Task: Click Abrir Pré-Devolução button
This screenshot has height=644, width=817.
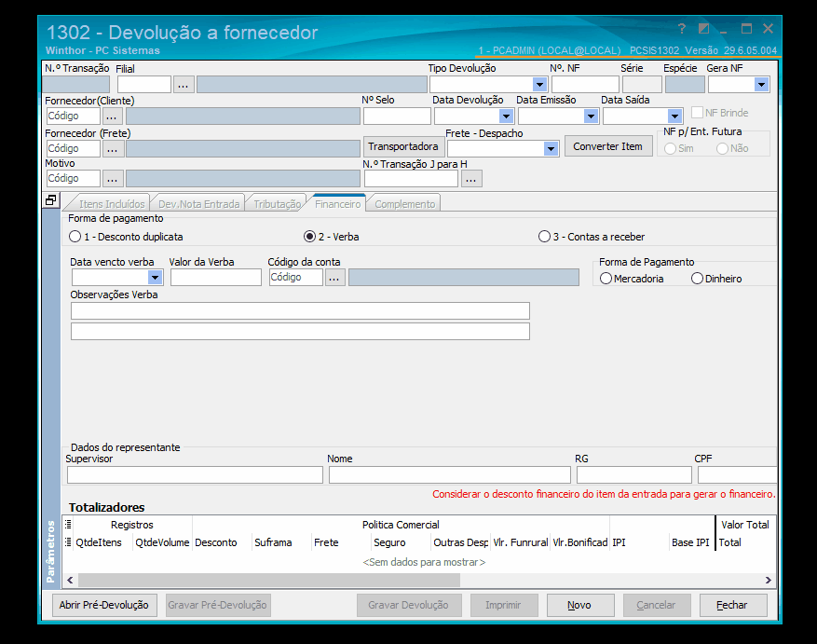Action: 104,605
